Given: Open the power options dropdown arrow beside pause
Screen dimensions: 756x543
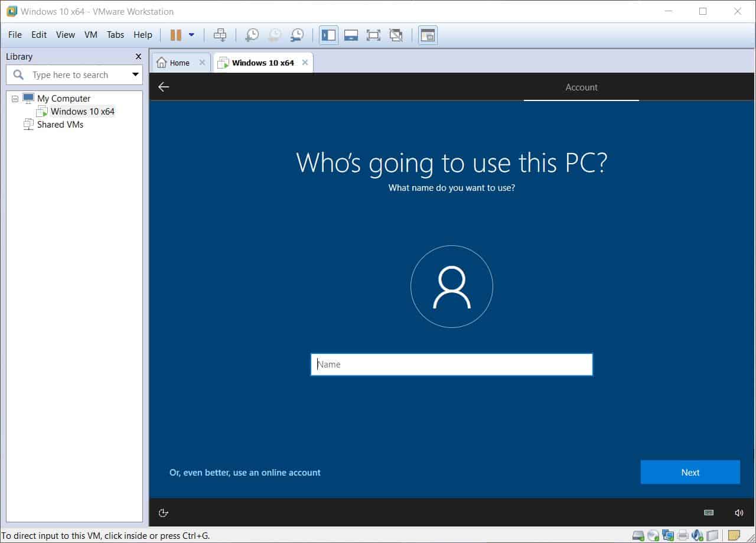Looking at the screenshot, I should [191, 35].
